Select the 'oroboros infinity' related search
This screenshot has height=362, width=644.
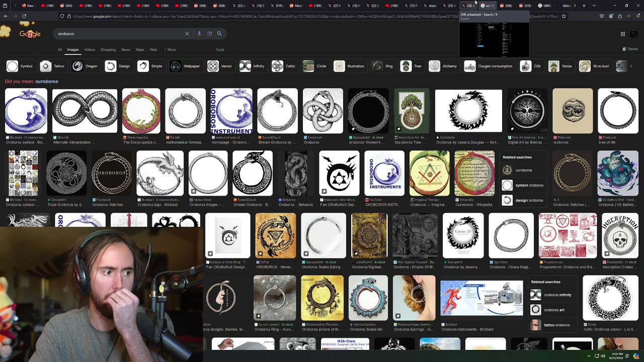552,295
